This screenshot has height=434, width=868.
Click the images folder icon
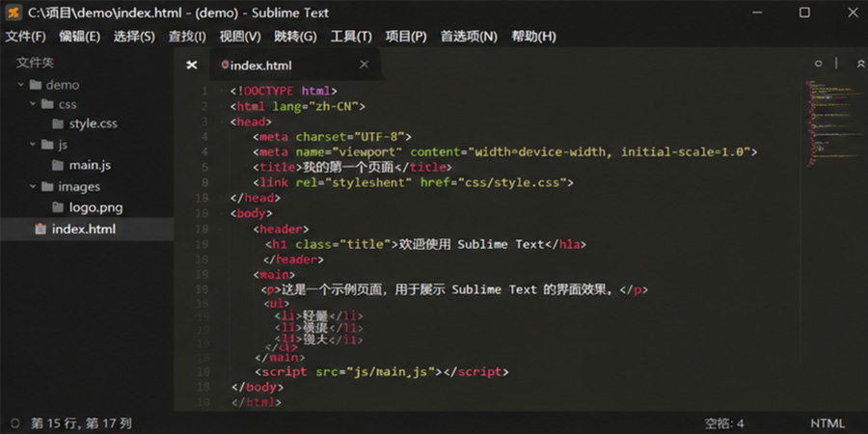[x=47, y=186]
